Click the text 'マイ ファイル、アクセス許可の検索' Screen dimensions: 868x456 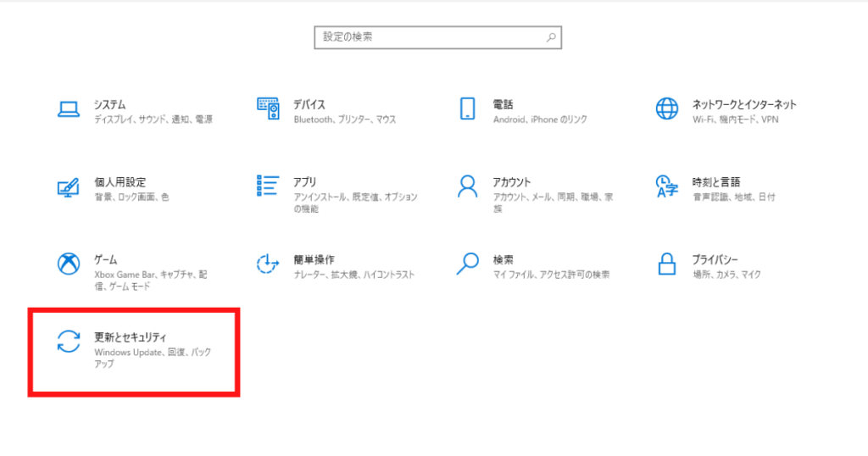(551, 274)
